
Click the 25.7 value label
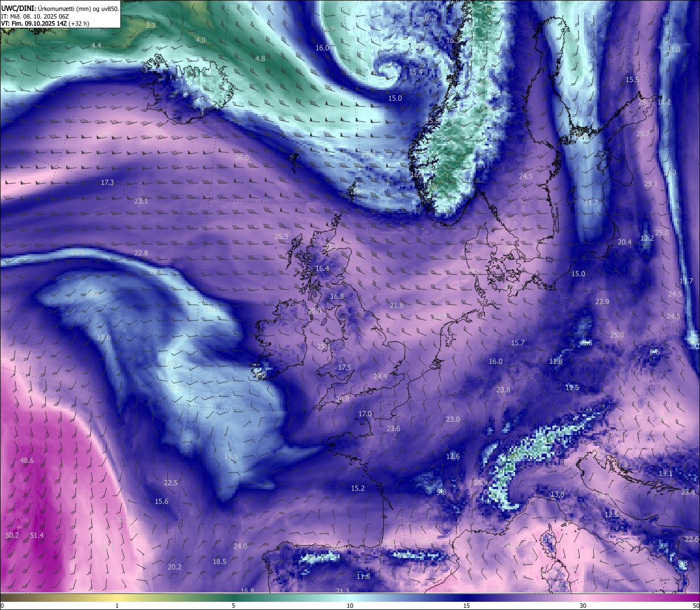pyautogui.click(x=643, y=134)
